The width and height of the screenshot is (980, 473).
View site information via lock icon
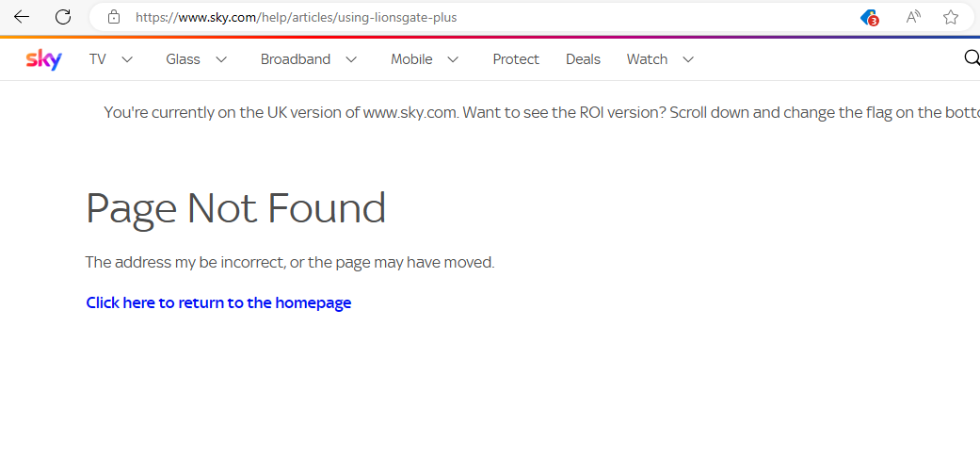tap(114, 17)
